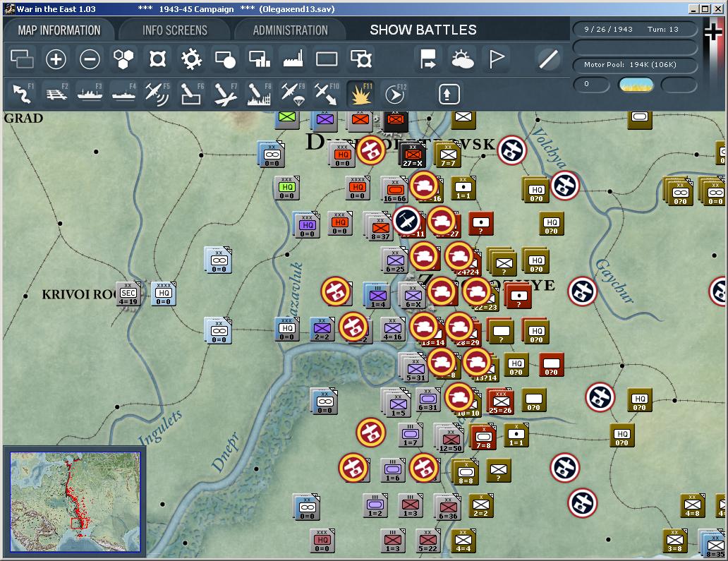Image resolution: width=728 pixels, height=561 pixels.
Task: Select F5 air recon mode icon
Action: pos(157,93)
